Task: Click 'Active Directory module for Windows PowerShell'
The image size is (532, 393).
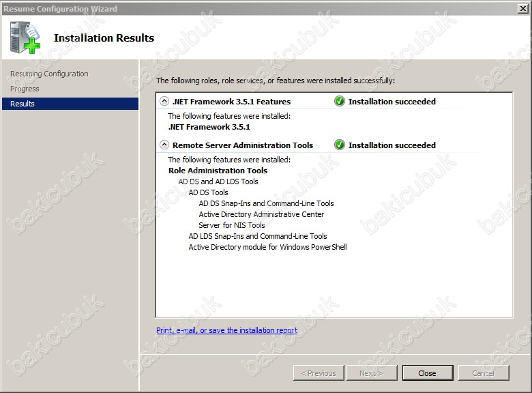Action: [x=267, y=247]
